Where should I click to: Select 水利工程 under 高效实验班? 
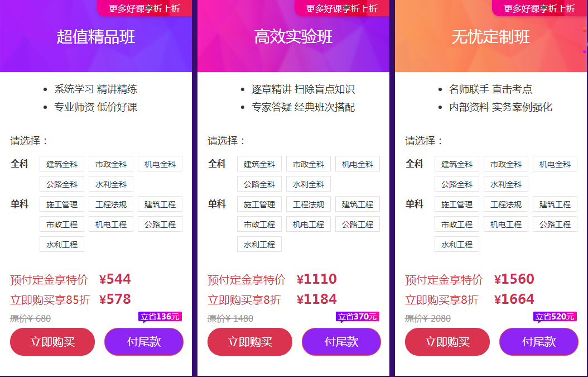click(x=259, y=244)
